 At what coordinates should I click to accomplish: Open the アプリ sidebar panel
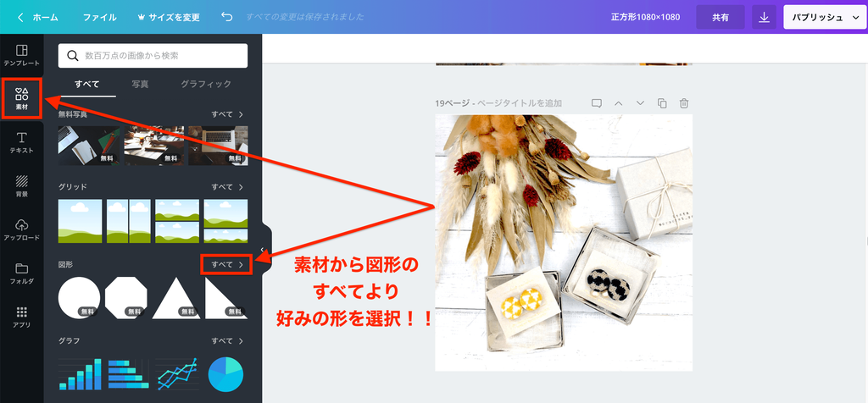(x=21, y=317)
